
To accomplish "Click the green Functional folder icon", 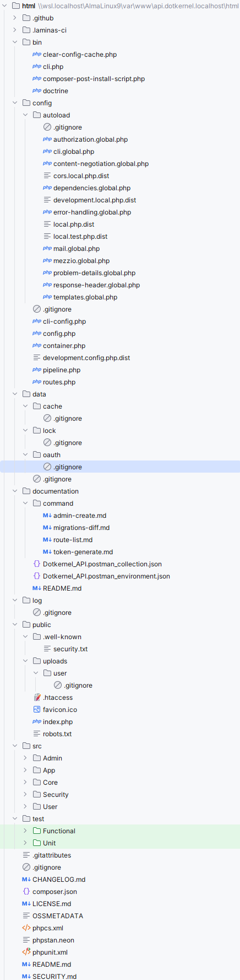I will click(37, 831).
